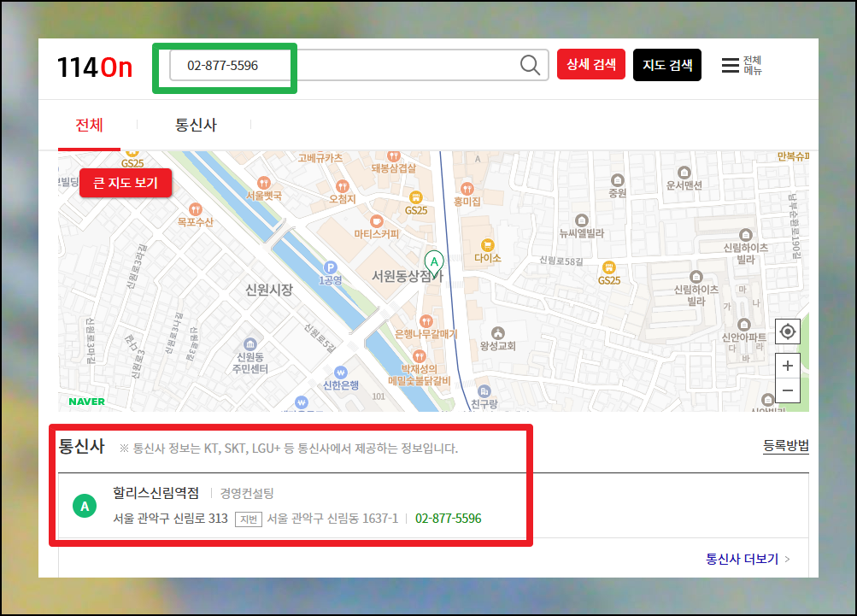Click the 중원 building map icon

point(618,180)
